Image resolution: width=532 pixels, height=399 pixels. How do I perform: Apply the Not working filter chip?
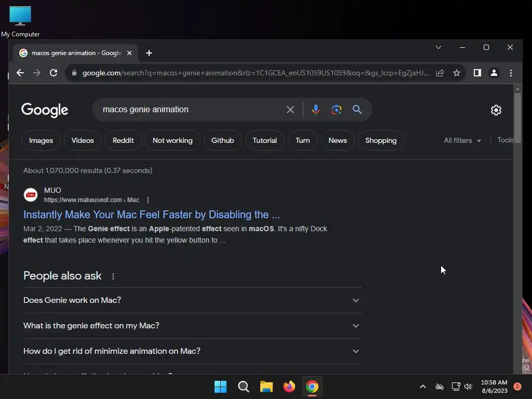pos(172,140)
